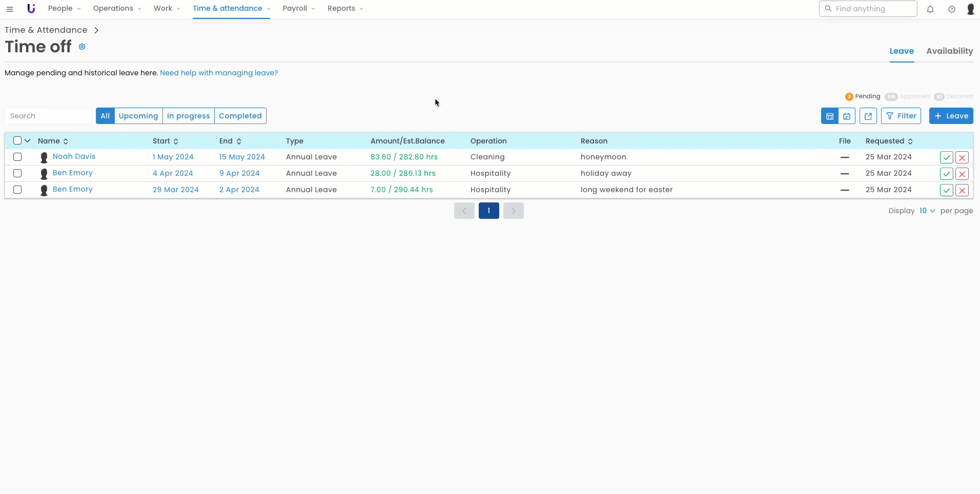Open the help question mark icon
980x494 pixels.
coord(952,9)
